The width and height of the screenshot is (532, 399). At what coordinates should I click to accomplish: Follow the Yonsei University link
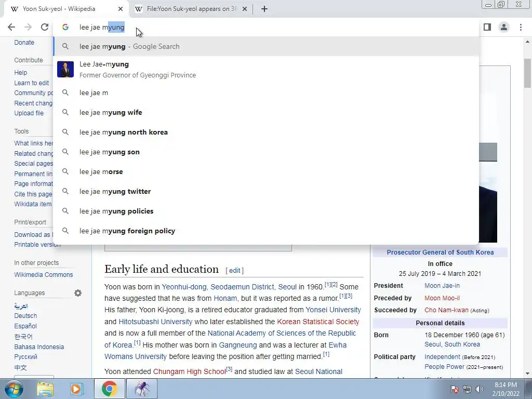click(333, 310)
